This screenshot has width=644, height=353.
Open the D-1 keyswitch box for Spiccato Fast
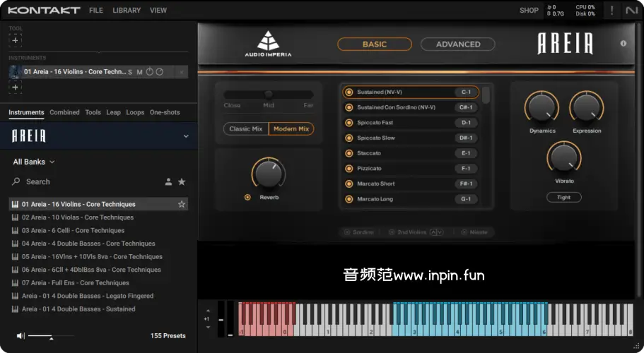tap(466, 123)
